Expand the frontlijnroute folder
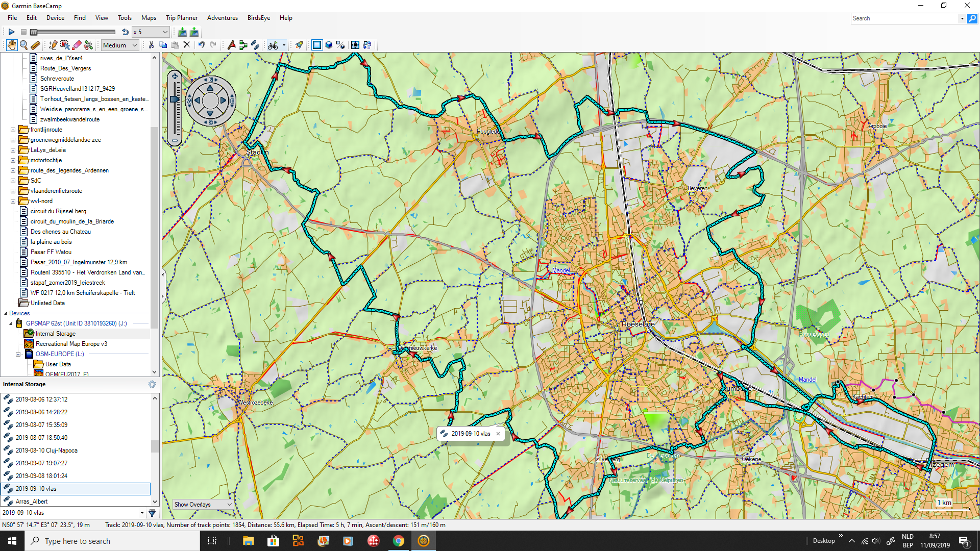This screenshot has height=551, width=980. coord(13,130)
